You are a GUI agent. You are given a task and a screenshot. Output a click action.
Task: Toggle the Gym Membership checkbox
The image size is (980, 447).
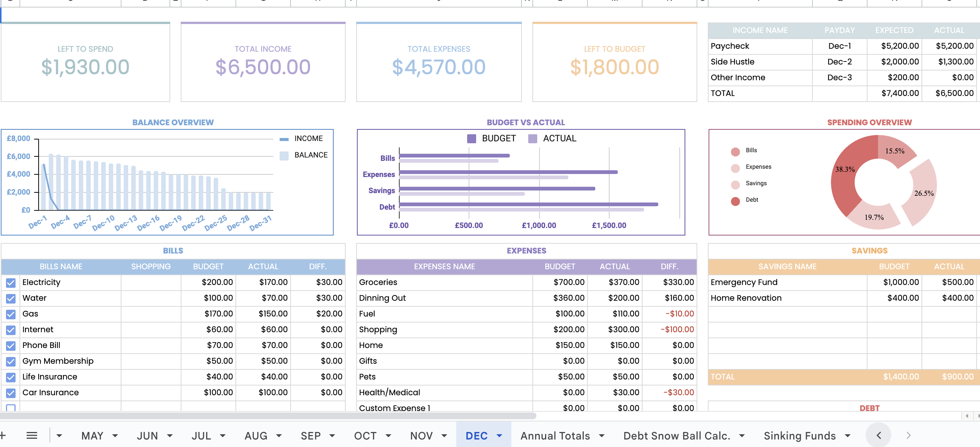(10, 361)
